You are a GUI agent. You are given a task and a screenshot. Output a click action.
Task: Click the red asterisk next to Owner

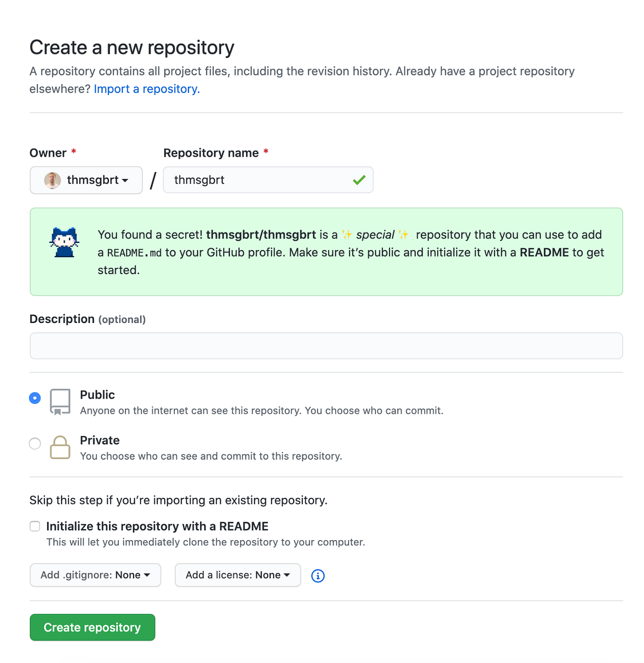[74, 152]
